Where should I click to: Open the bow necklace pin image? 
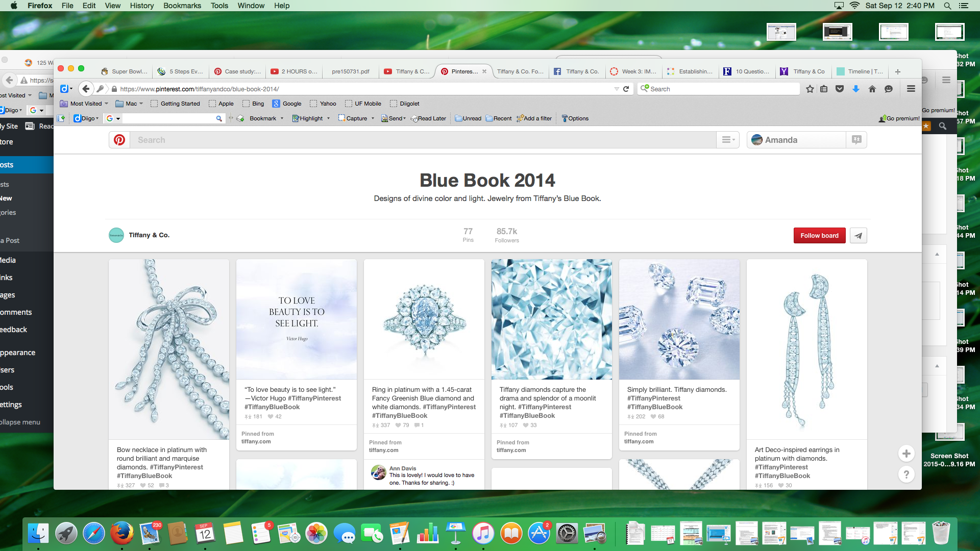coord(169,349)
